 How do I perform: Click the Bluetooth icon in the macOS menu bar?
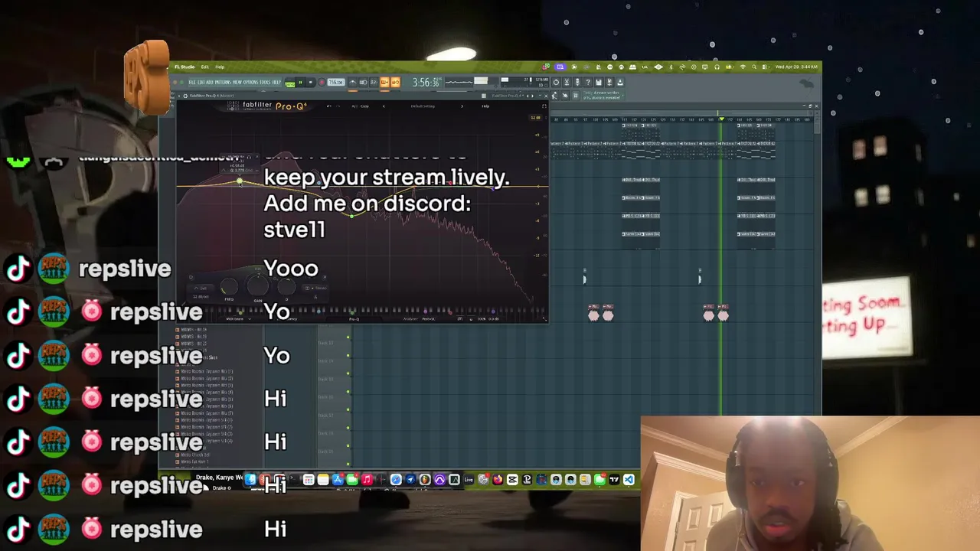pyautogui.click(x=671, y=67)
